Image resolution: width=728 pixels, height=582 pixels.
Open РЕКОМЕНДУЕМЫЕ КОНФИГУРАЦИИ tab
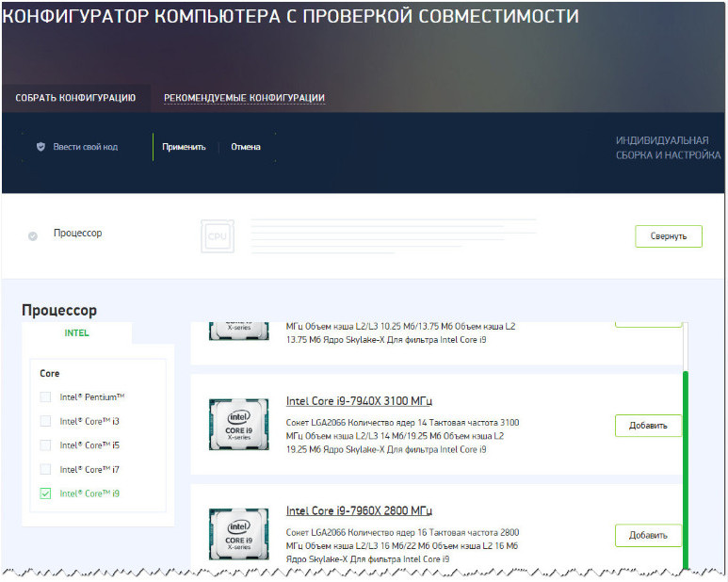[x=244, y=98]
